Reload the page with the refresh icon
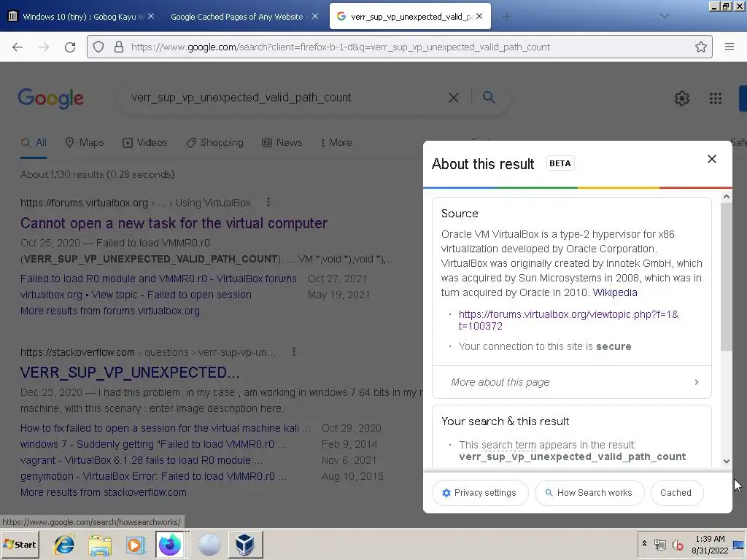The width and height of the screenshot is (747, 560). [x=70, y=47]
